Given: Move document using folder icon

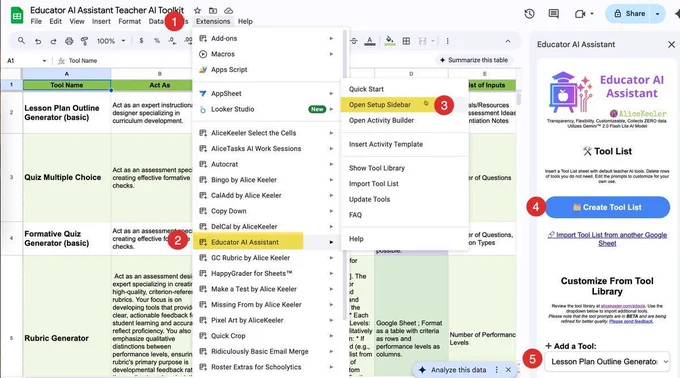Looking at the screenshot, I should (x=213, y=10).
